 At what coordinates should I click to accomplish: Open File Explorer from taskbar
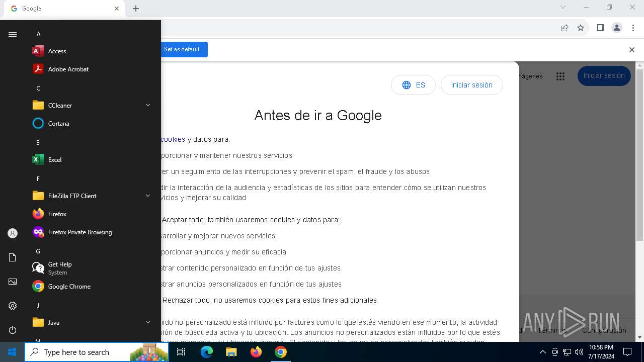(x=231, y=352)
